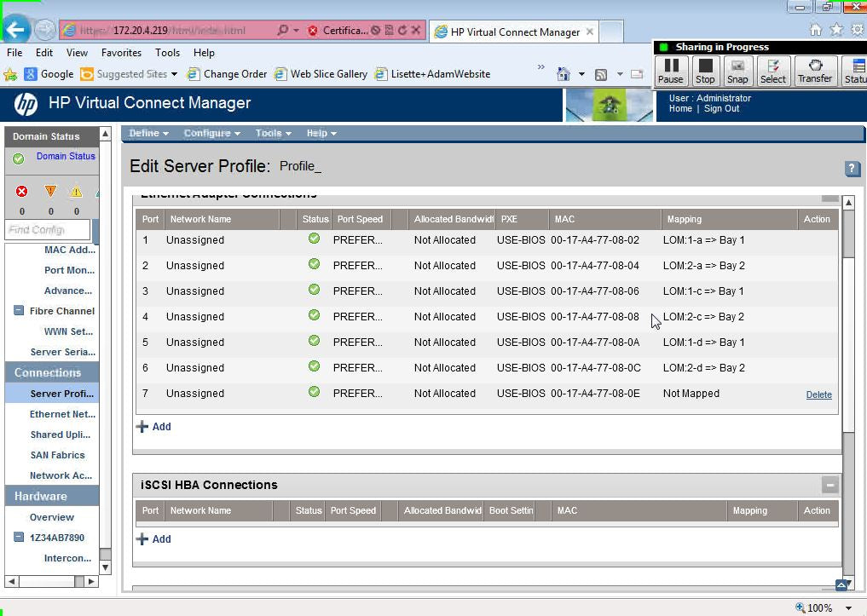
Task: Open the browser View menu
Action: [x=77, y=53]
